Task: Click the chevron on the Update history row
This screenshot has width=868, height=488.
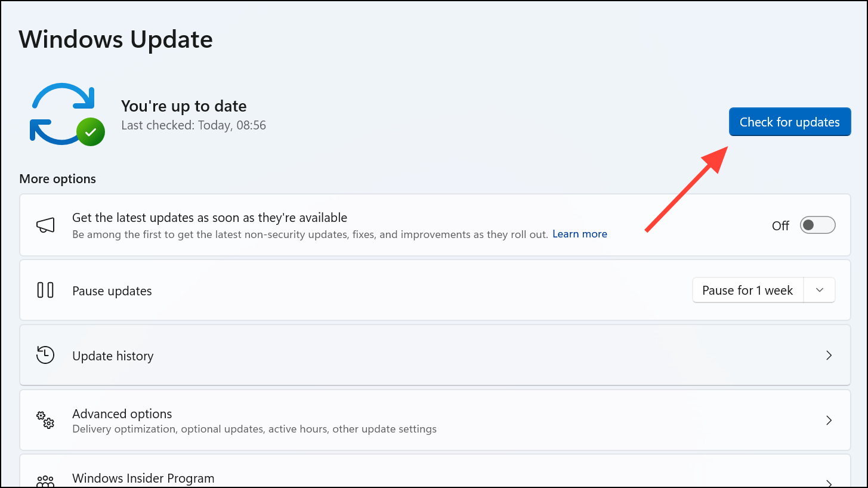Action: (829, 355)
